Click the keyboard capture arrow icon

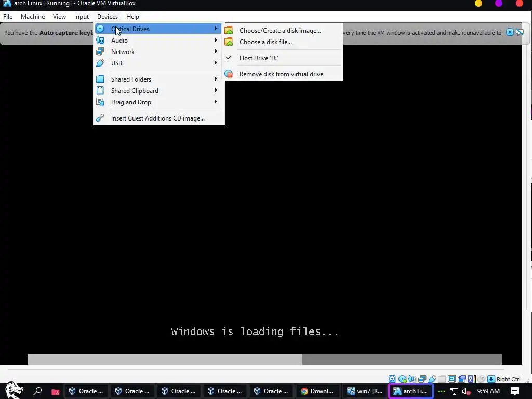point(491,379)
